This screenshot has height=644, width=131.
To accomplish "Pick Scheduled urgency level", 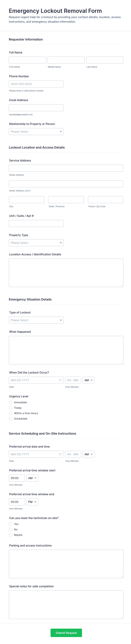I will coord(11,419).
